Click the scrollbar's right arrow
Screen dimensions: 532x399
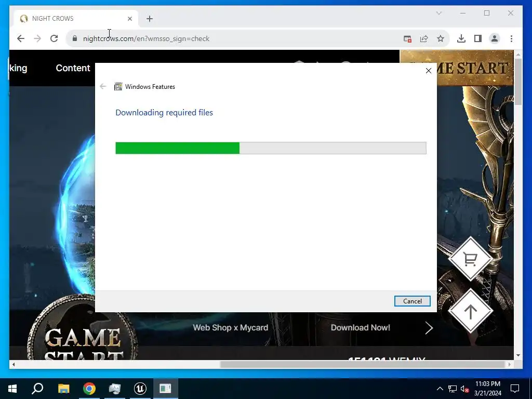[509, 364]
